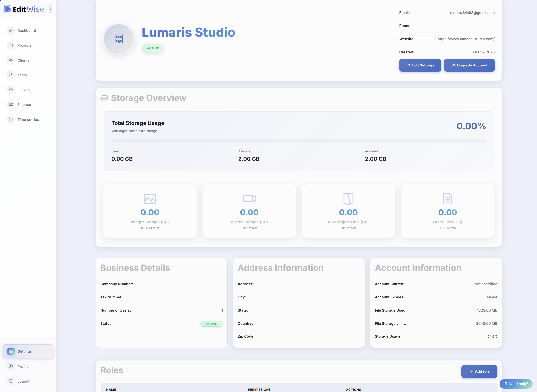Open the Lumaris Studio website link
The image size is (537, 392).
coord(466,39)
